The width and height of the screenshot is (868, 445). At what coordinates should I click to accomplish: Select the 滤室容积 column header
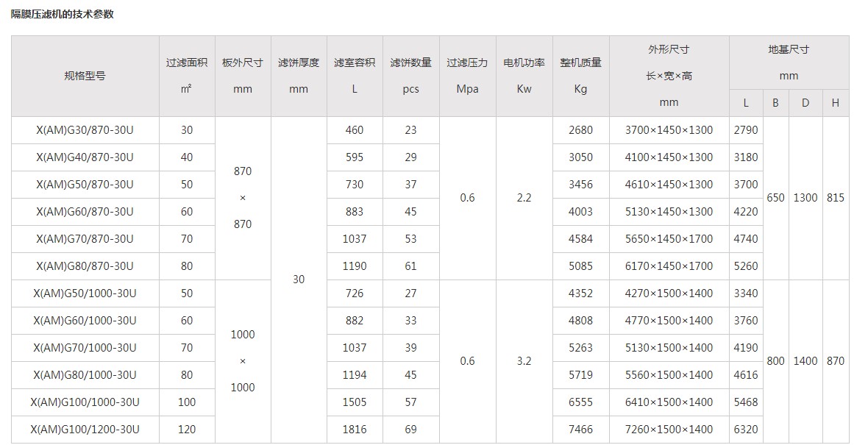355,76
